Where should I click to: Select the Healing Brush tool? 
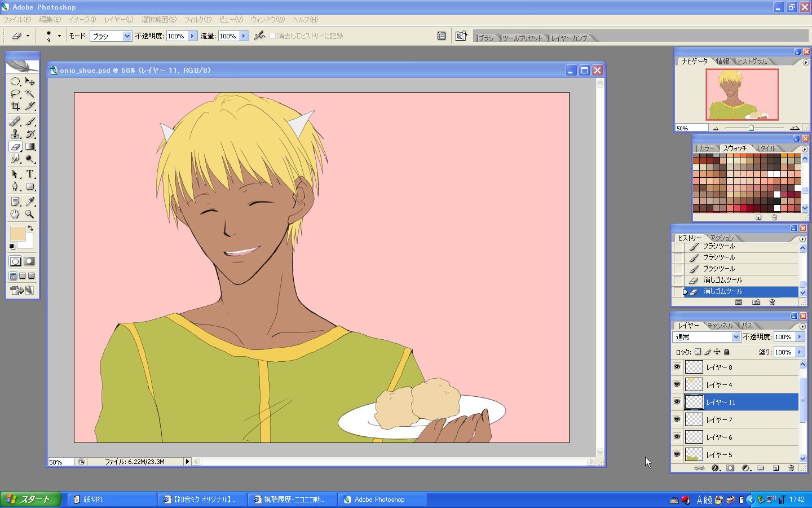pos(15,121)
